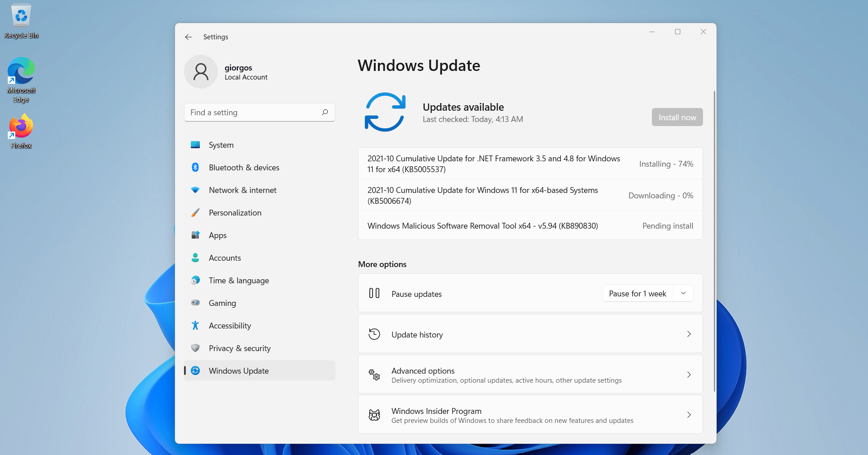Click the KB5006674 cumulative update entry
Screen dimensions: 868x455
pos(530,196)
